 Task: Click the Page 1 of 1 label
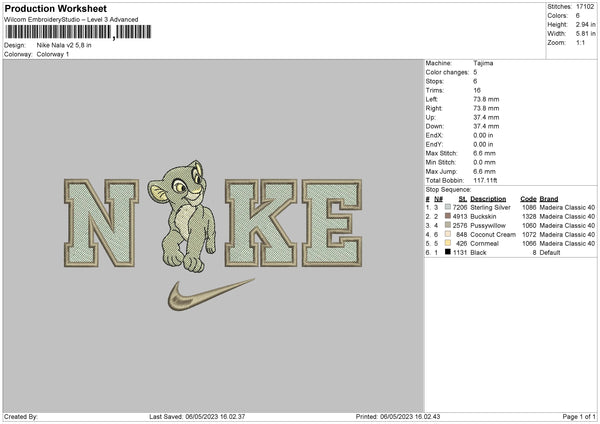pos(579,416)
